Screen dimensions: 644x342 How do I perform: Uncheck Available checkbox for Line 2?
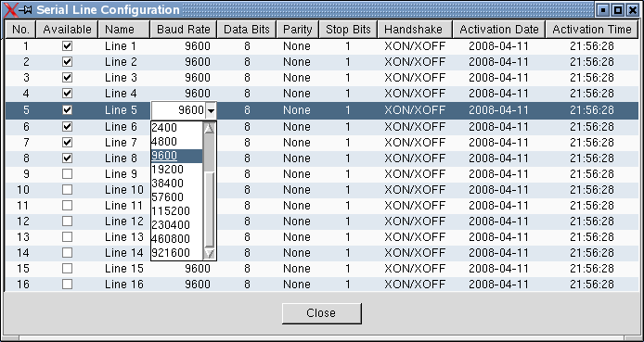click(67, 62)
